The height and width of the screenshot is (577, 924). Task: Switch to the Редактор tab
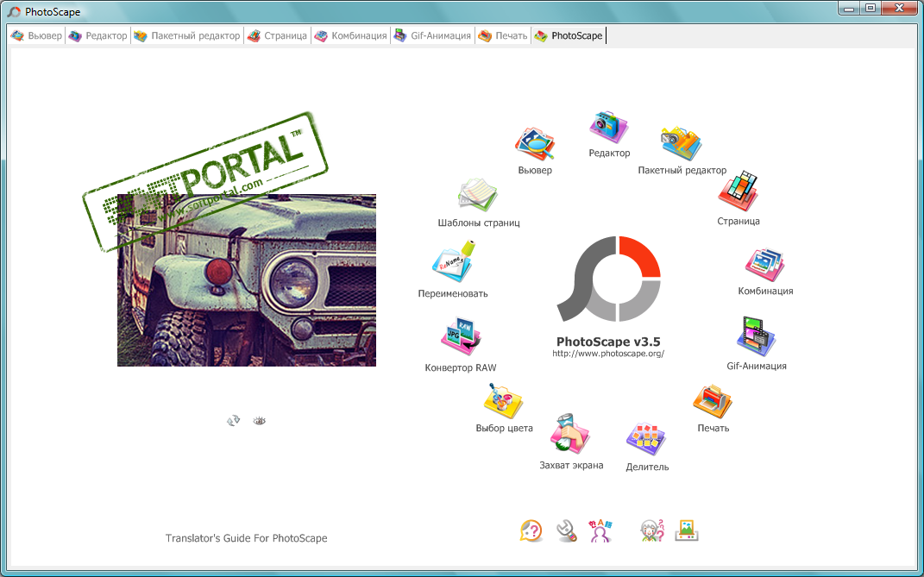(97, 35)
